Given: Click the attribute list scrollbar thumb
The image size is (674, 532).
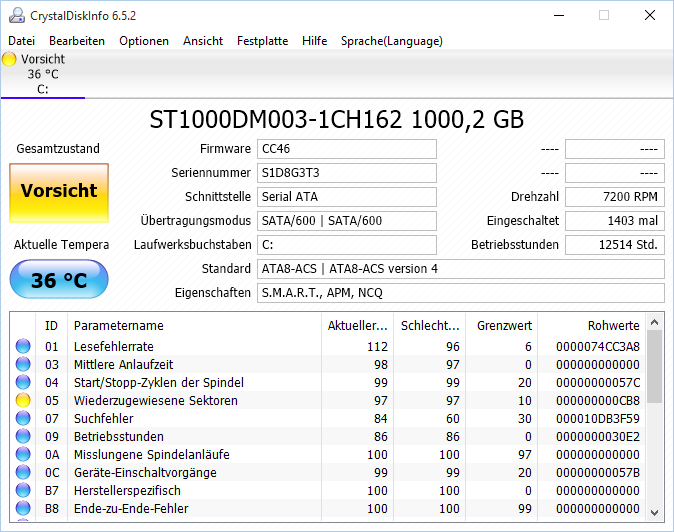Looking at the screenshot, I should coord(655,367).
